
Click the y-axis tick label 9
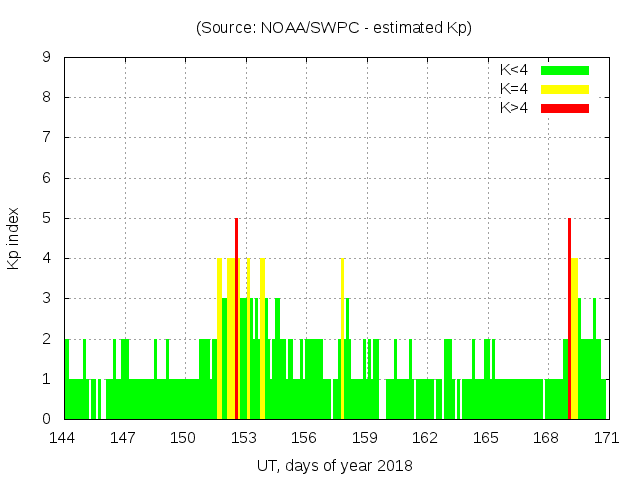click(x=46, y=57)
